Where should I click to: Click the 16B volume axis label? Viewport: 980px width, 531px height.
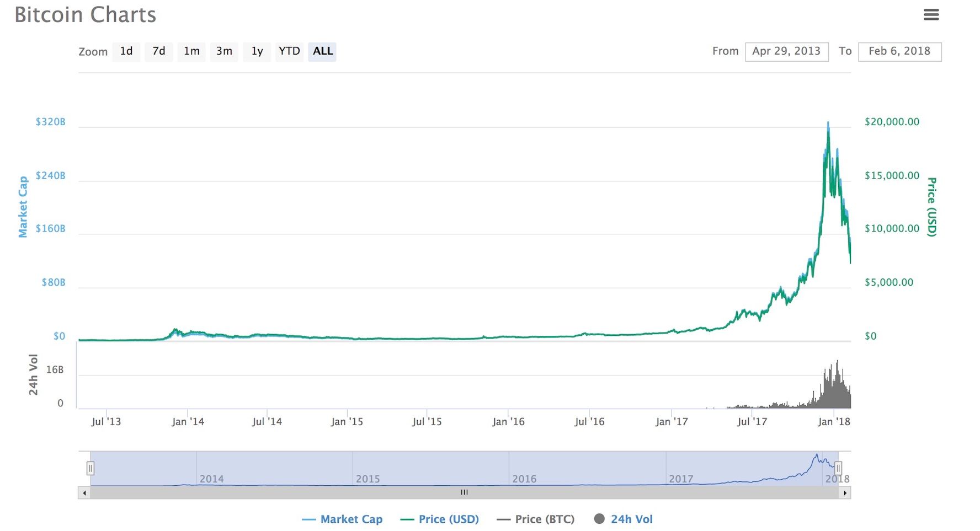55,369
